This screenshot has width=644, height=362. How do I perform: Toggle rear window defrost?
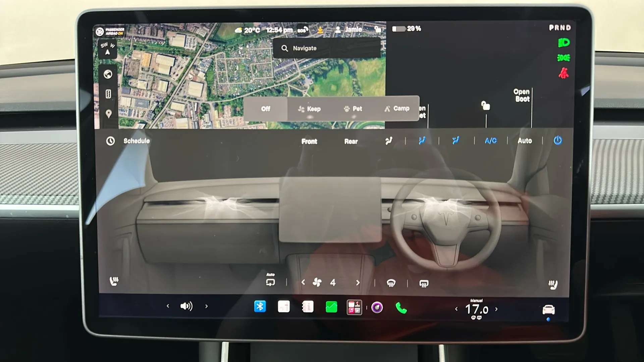point(424,284)
